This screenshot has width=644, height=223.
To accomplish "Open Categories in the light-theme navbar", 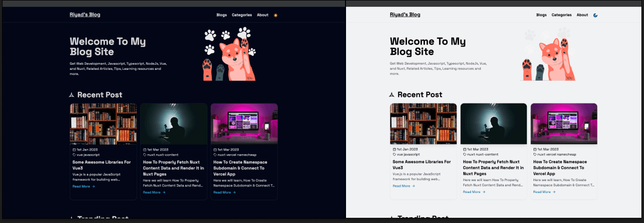I will click(x=561, y=15).
